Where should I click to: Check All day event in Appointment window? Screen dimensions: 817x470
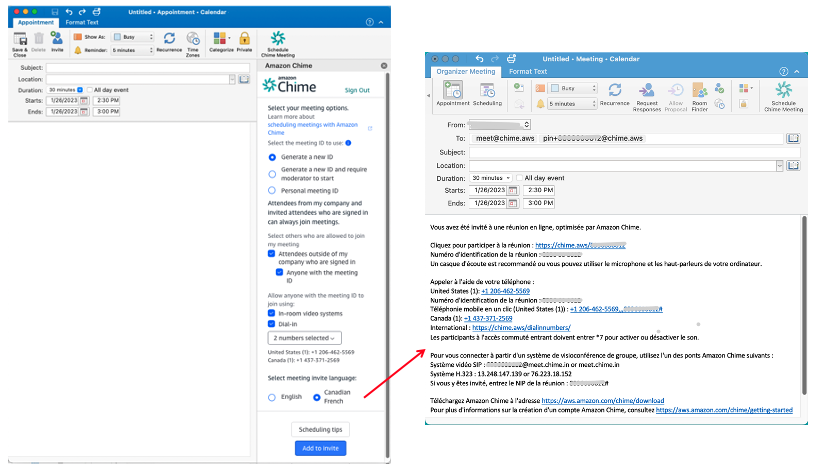[x=90, y=90]
